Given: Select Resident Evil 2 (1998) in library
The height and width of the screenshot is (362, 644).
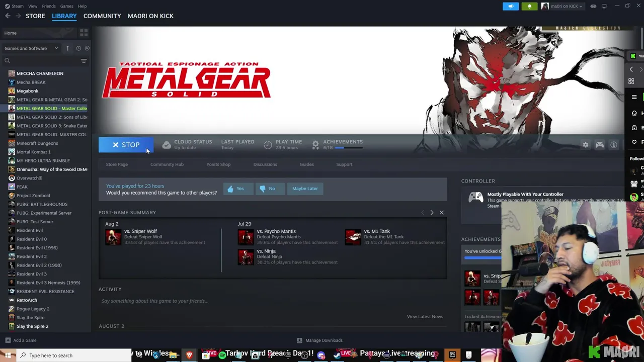Looking at the screenshot, I should (x=45, y=265).
